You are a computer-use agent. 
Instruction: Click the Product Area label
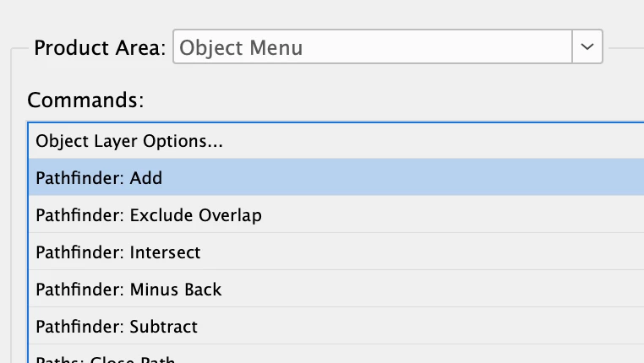click(x=100, y=47)
